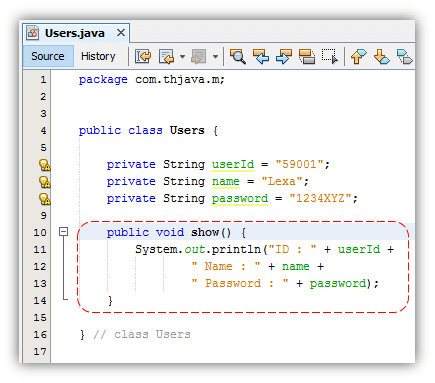Collapse the show() method fold

click(x=63, y=231)
